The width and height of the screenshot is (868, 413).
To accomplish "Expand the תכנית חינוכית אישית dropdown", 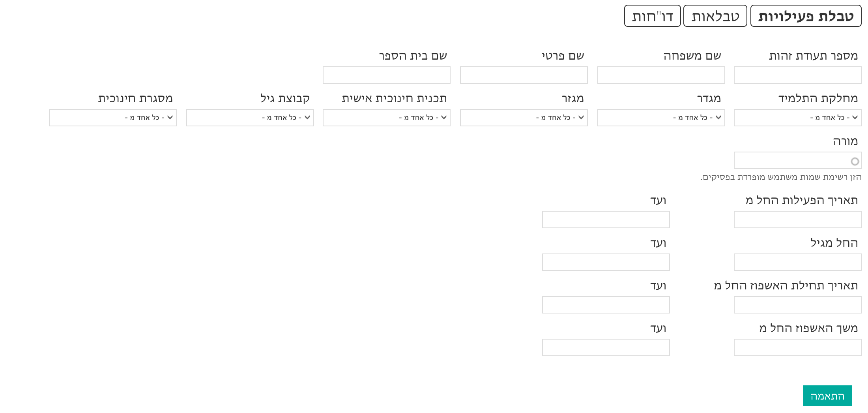I will click(x=386, y=118).
